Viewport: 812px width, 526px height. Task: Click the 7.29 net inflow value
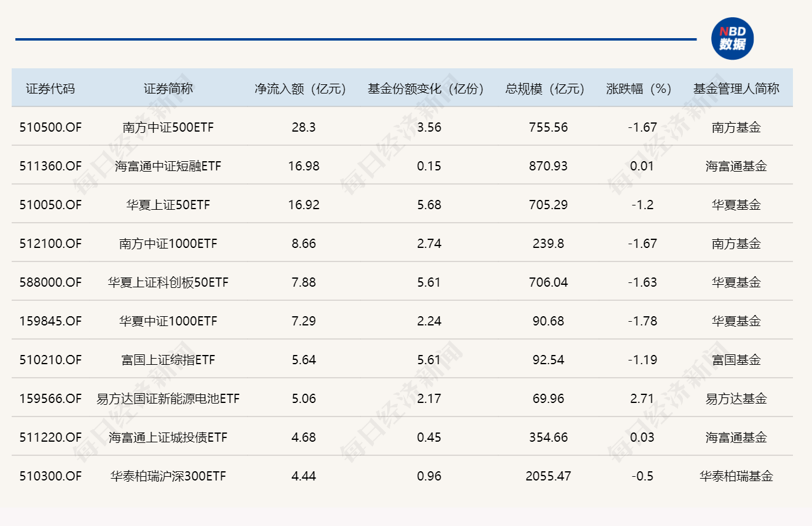(304, 321)
